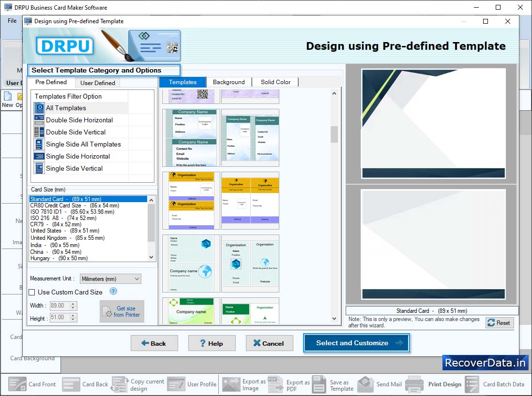Click the All Templates filter icon
Image resolution: width=532 pixels, height=396 pixels.
tap(39, 108)
